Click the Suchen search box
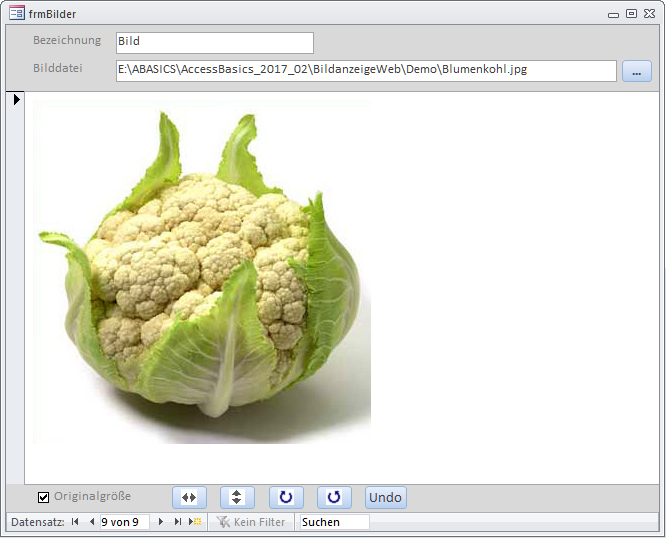Viewport: 666px width, 538px height. 334,522
